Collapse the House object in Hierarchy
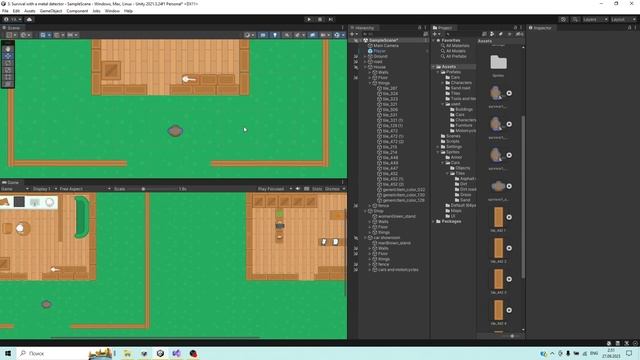This screenshot has width=640, height=360. click(365, 67)
